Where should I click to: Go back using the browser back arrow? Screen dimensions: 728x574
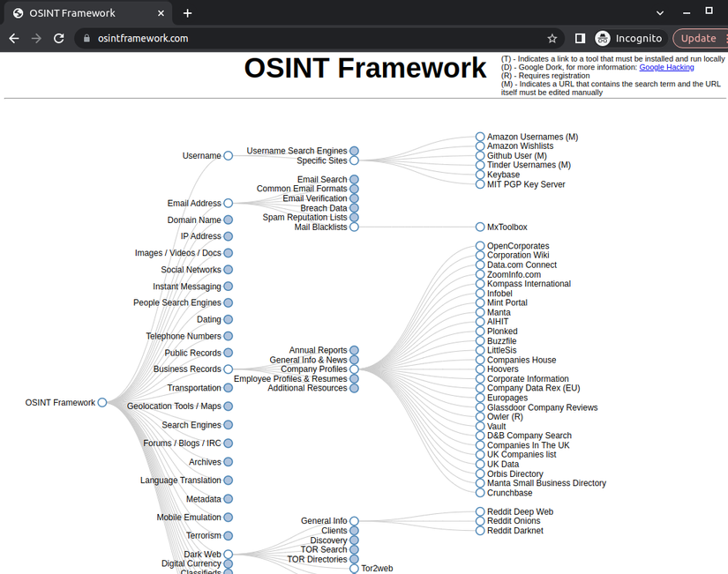(x=14, y=39)
